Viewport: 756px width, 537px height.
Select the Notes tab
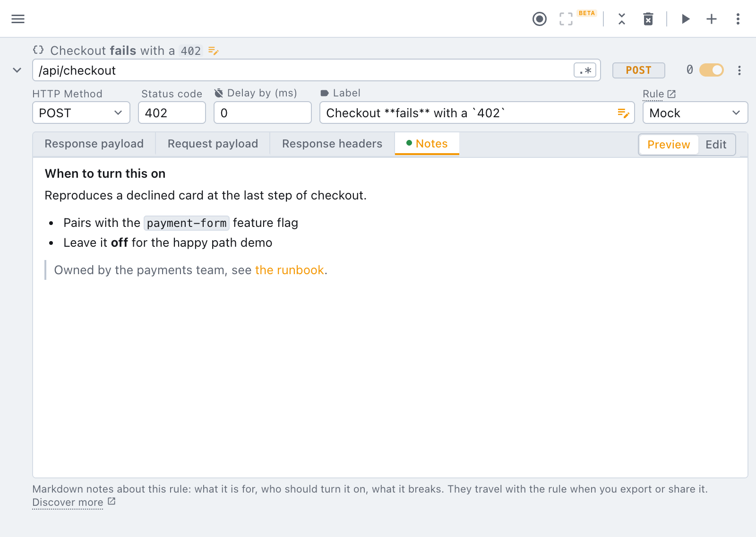pyautogui.click(x=427, y=144)
